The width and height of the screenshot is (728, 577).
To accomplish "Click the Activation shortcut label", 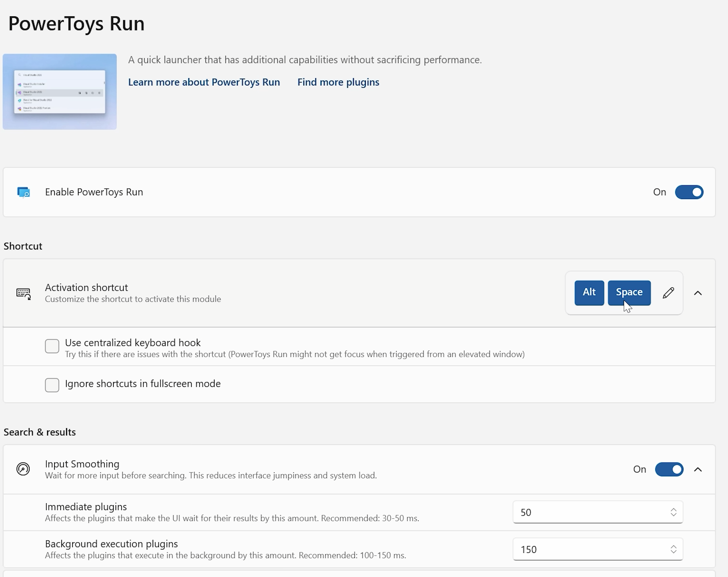I will (87, 287).
